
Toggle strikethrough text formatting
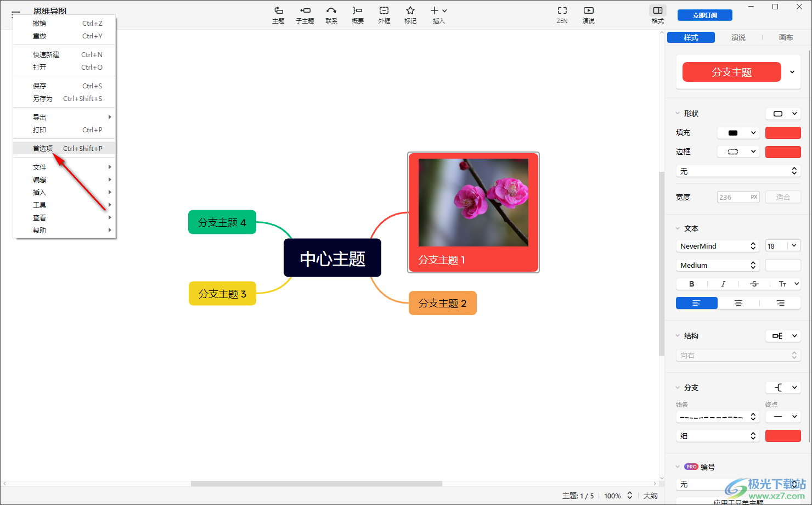pos(754,284)
